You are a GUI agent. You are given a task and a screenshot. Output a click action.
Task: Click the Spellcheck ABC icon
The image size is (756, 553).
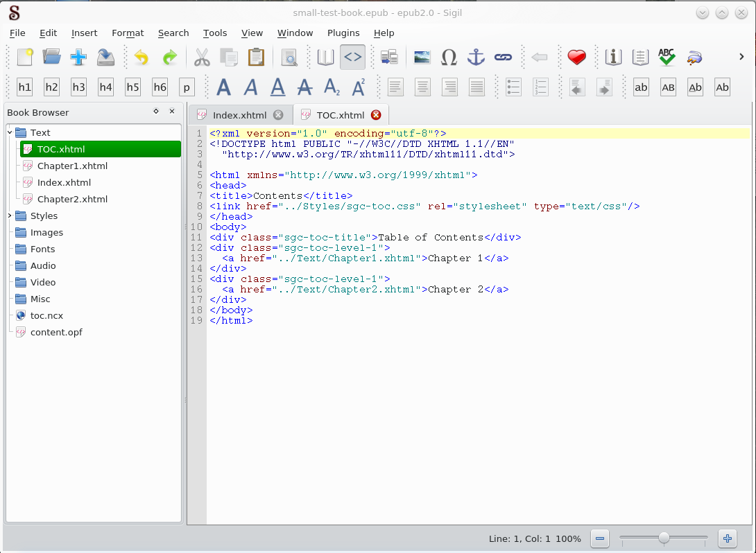[x=667, y=58]
